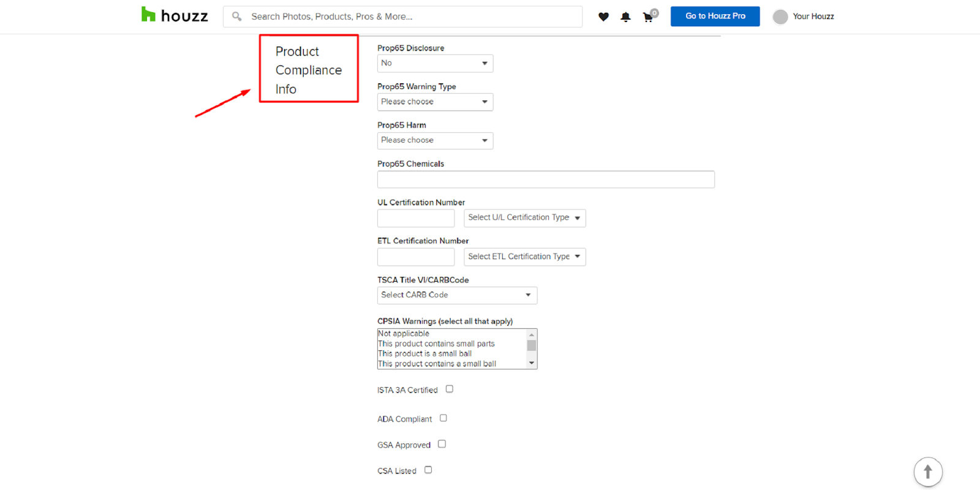Image resolution: width=980 pixels, height=490 pixels.
Task: Open Select ETL Certification Type dropdown
Action: click(x=524, y=257)
